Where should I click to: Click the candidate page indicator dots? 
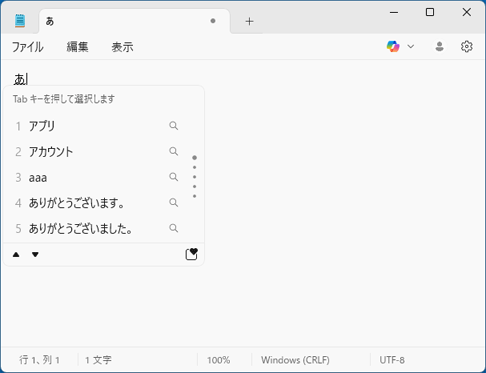[195, 177]
